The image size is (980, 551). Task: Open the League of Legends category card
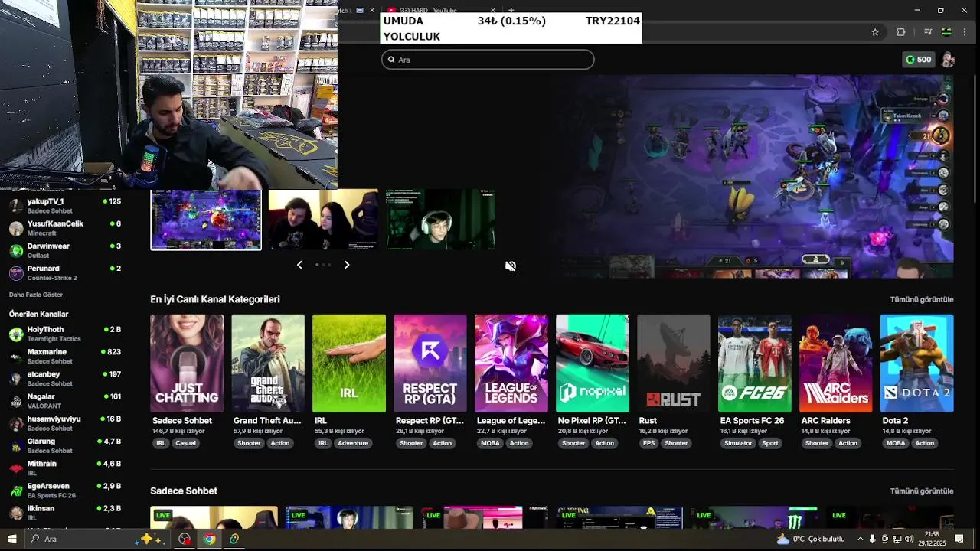511,364
